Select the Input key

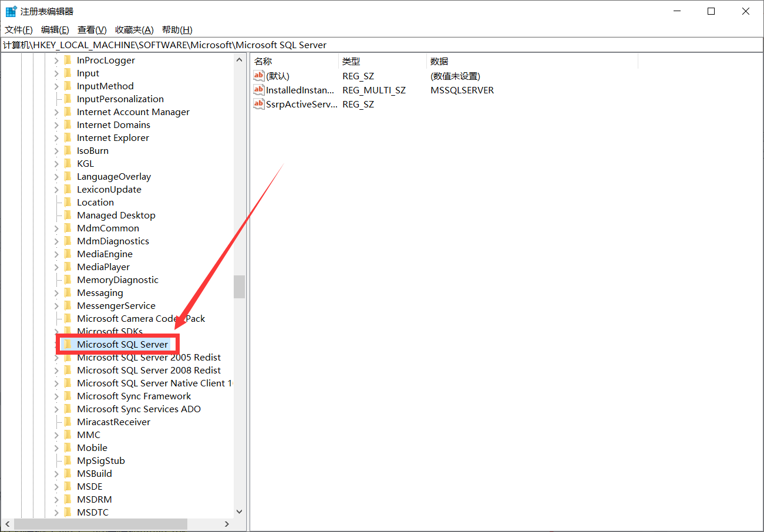click(x=88, y=73)
